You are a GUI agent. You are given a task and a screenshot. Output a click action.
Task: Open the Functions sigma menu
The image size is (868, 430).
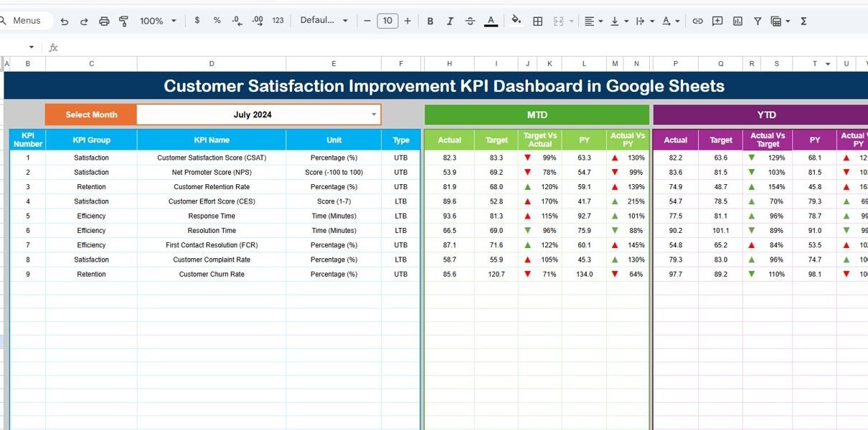coord(803,21)
